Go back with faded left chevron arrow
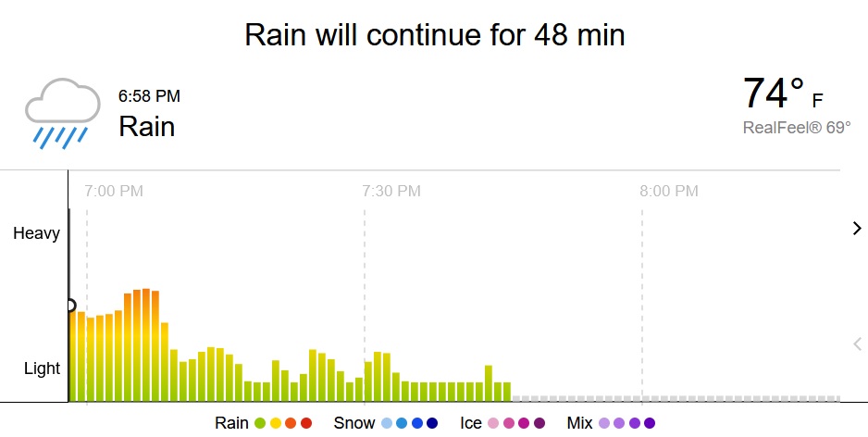 pos(857,343)
